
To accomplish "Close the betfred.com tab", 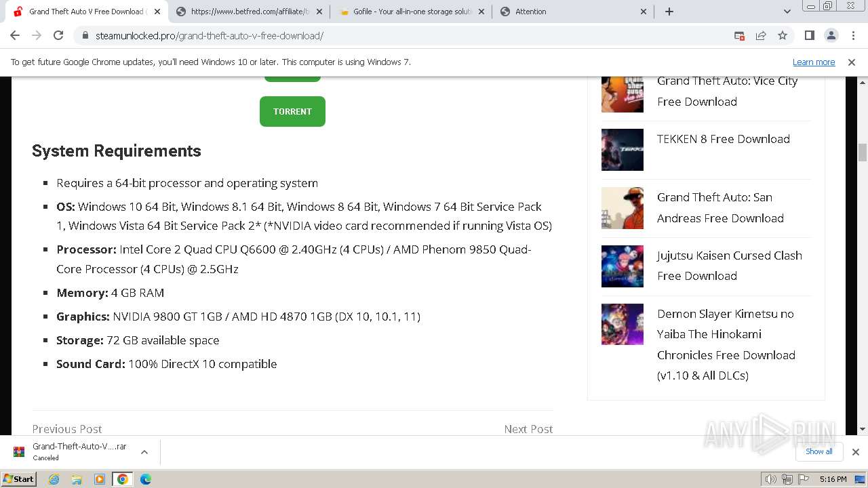I will (x=319, y=12).
